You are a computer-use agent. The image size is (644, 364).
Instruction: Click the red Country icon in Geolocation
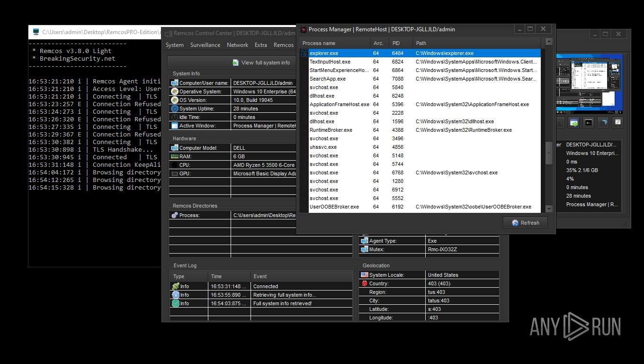[365, 283]
